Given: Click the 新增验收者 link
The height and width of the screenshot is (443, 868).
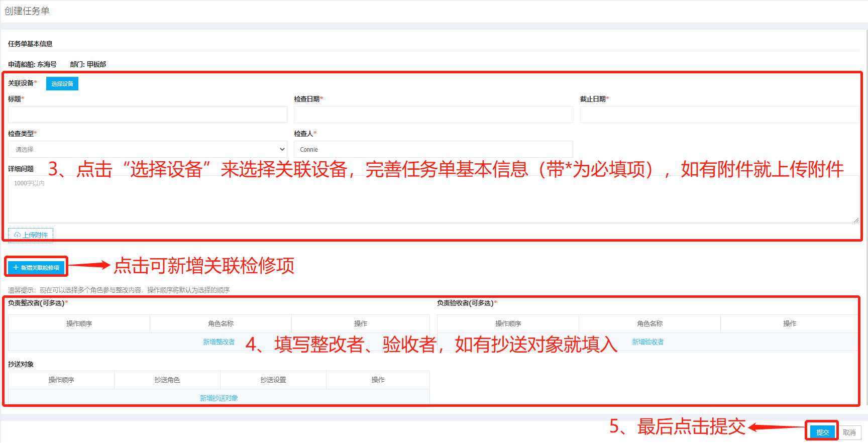Looking at the screenshot, I should coord(648,342).
